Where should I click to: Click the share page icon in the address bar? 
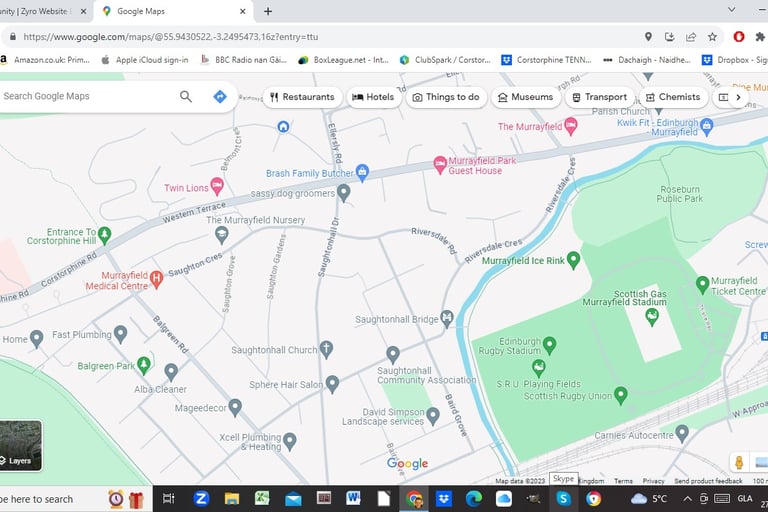pyautogui.click(x=691, y=37)
